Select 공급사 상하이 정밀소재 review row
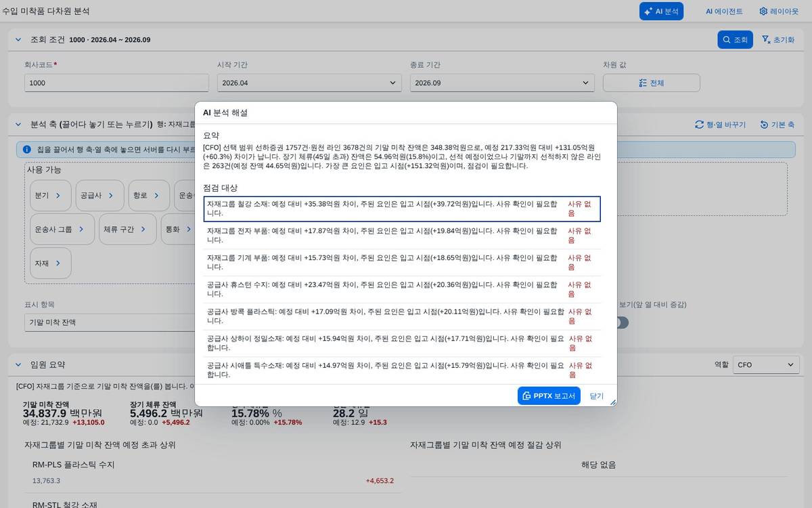Viewport: 812px width, 508px height. [x=402, y=343]
